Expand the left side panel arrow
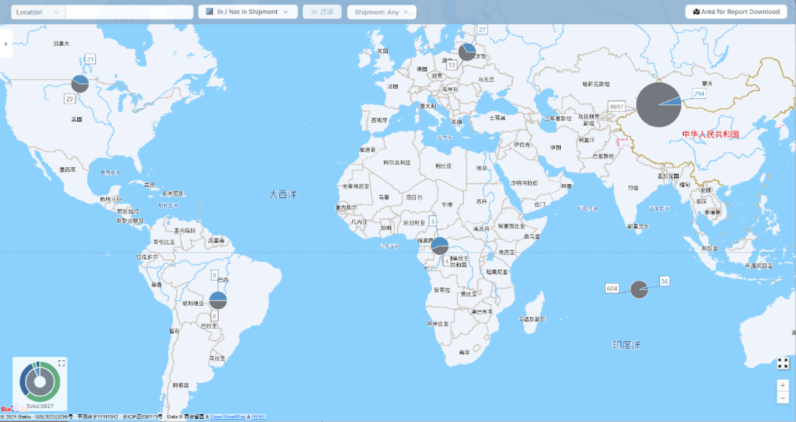 [x=6, y=44]
